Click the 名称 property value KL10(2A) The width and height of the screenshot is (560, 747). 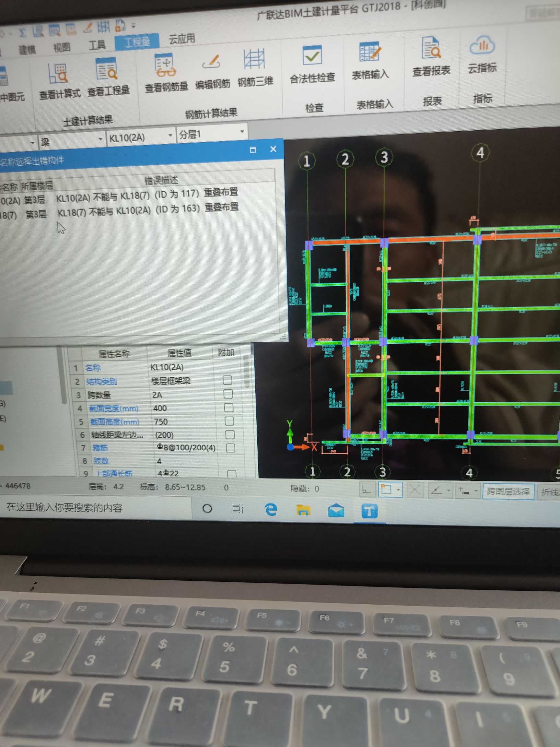coord(167,367)
